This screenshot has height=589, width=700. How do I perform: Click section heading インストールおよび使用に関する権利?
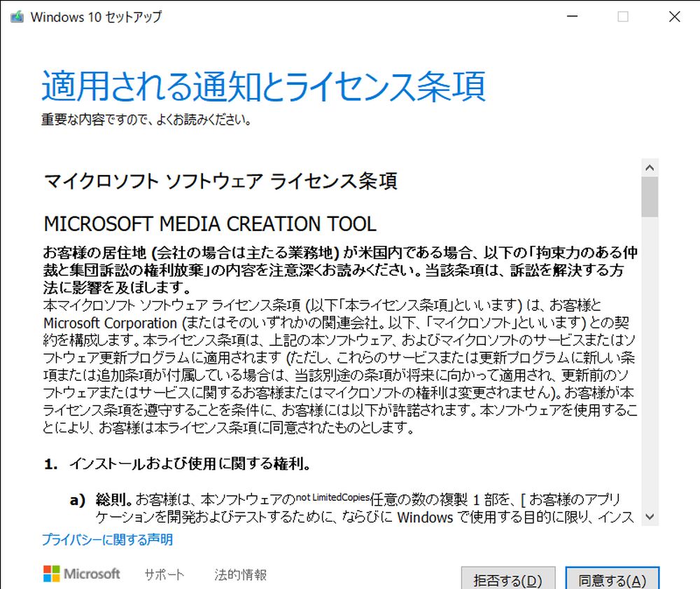click(x=190, y=464)
